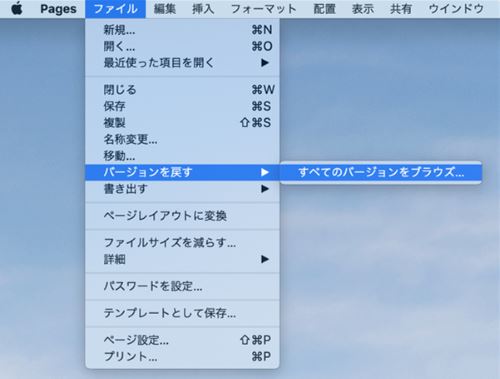Expand 詳細 submenu
Image resolution: width=500 pixels, height=379 pixels.
[182, 259]
